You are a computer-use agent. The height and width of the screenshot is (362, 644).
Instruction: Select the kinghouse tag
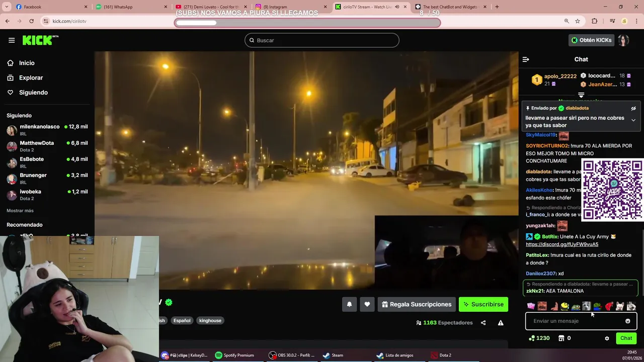[x=210, y=320]
